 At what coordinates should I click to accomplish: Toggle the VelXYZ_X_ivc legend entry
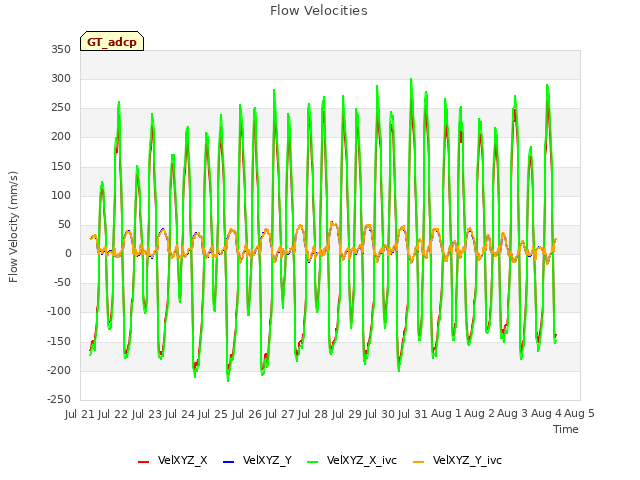click(352, 460)
